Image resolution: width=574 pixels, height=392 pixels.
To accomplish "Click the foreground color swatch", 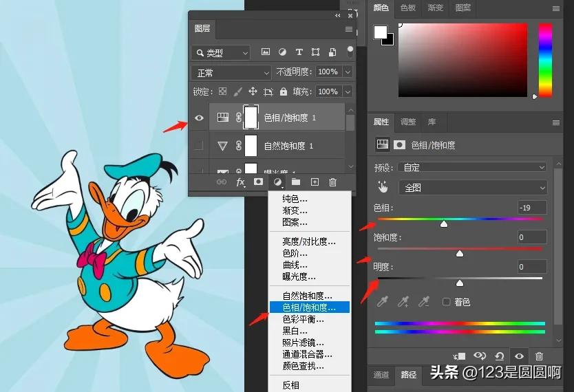I will (381, 32).
